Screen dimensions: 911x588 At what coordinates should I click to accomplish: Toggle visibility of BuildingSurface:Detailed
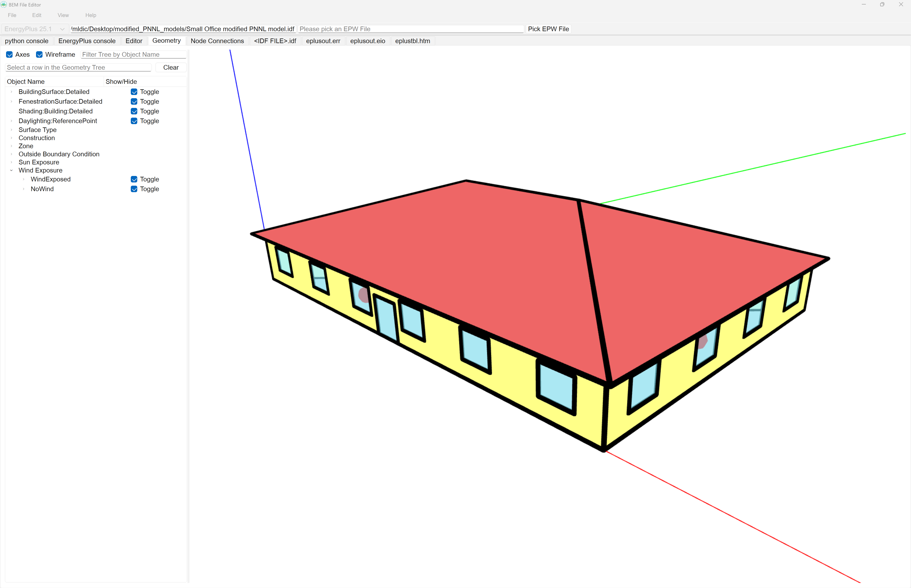[134, 92]
